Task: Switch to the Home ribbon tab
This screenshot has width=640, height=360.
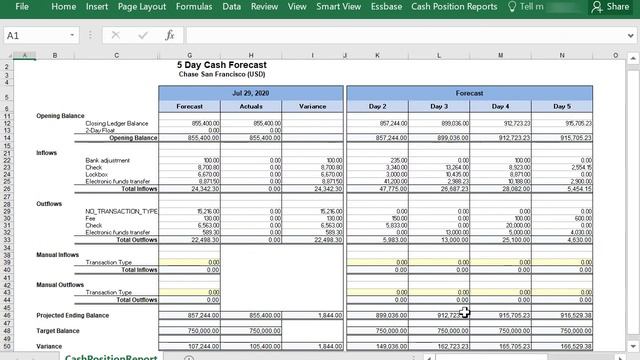Action: (x=63, y=7)
